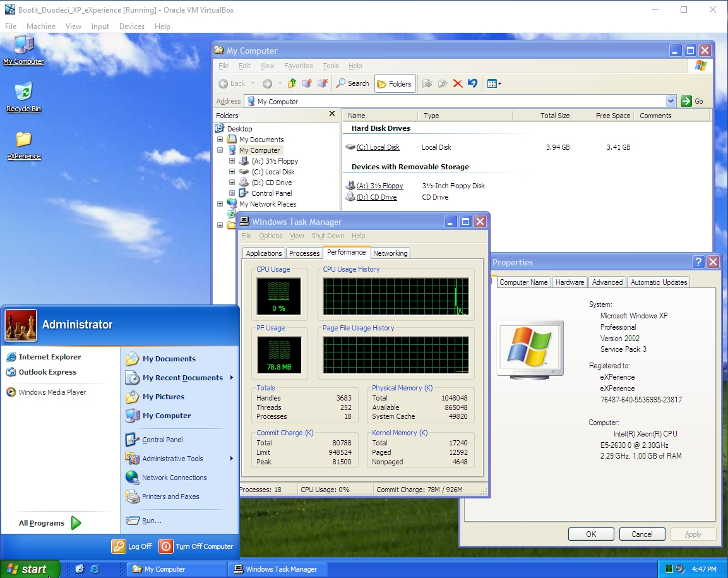Open Outlook Express from the Start menu
Viewport: 728px width, 578px height.
coord(42,372)
